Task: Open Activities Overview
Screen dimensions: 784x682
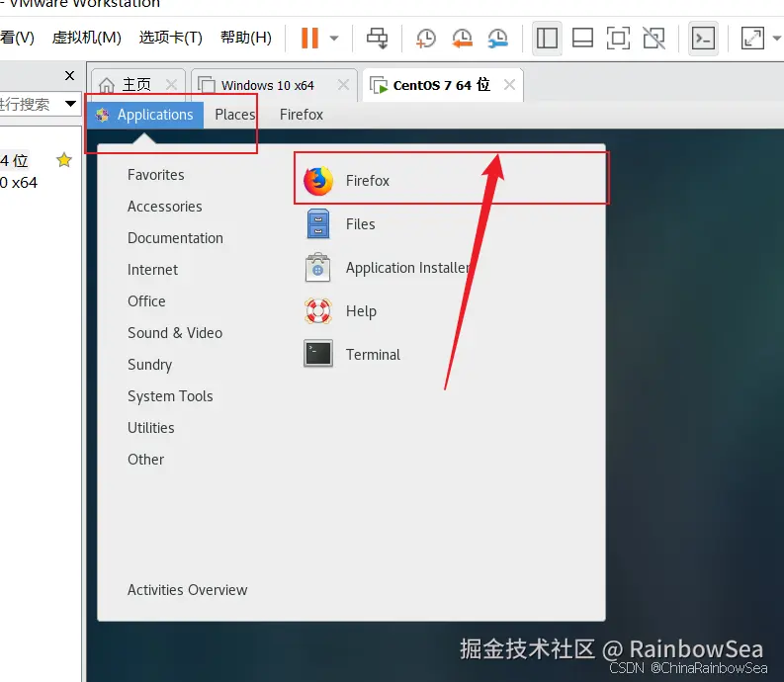Action: tap(187, 590)
